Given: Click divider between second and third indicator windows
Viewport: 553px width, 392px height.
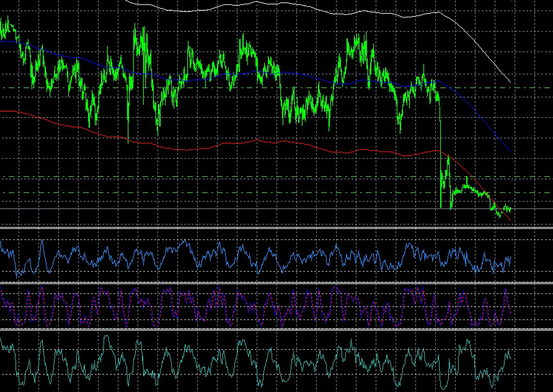Looking at the screenshot, I should tap(276, 329).
